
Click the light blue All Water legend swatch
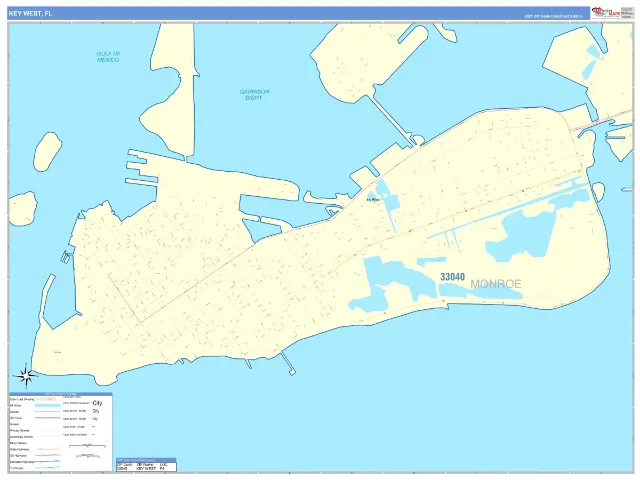coord(47,405)
